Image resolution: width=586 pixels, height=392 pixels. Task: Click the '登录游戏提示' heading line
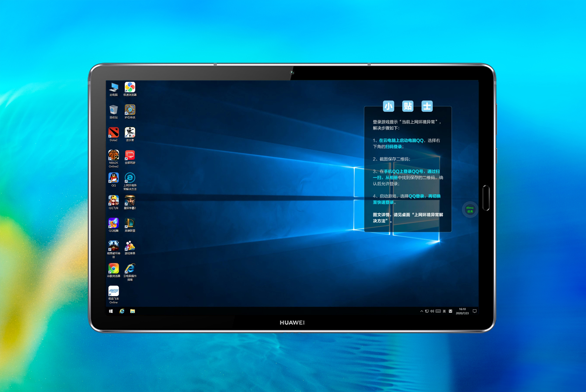[407, 122]
